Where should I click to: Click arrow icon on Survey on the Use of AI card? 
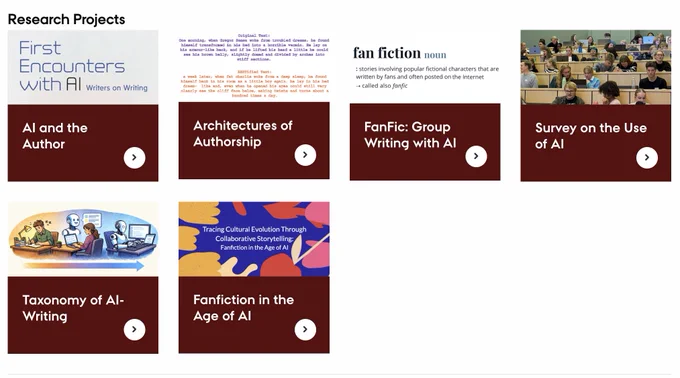click(x=647, y=158)
